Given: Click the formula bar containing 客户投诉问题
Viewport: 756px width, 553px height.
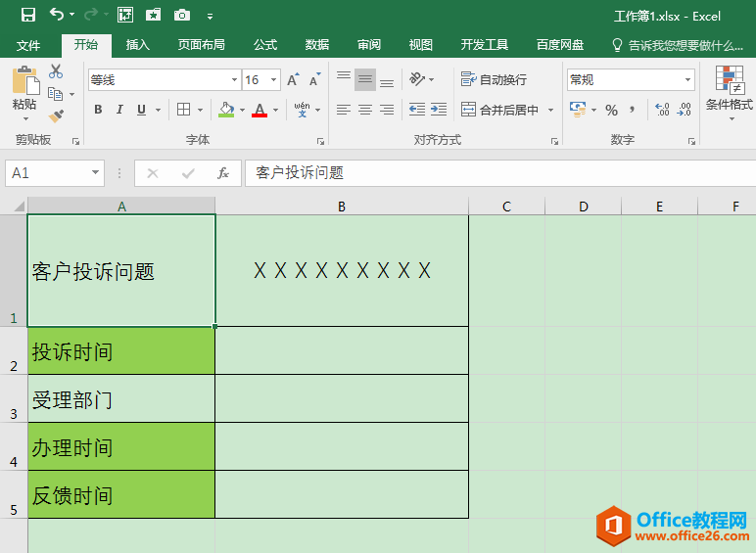Looking at the screenshot, I should pos(500,173).
